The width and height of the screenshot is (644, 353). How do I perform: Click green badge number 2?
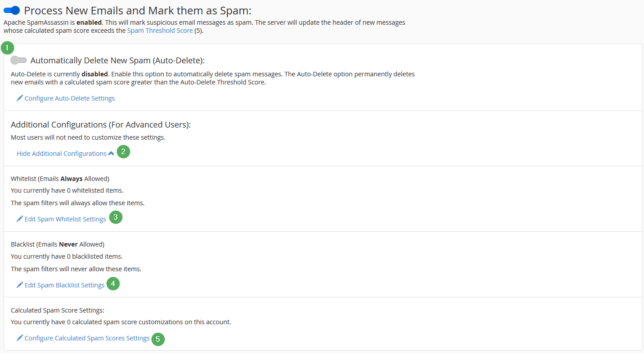[124, 152]
